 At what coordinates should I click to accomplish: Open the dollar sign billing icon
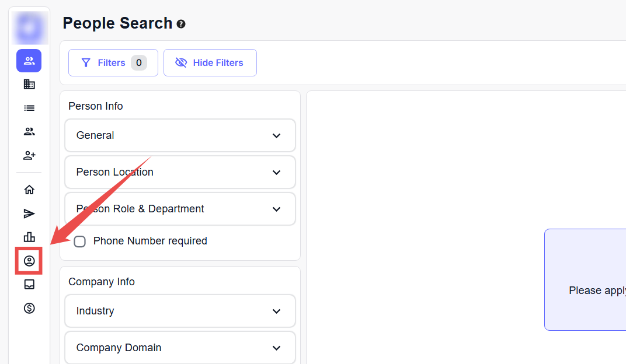tap(29, 308)
